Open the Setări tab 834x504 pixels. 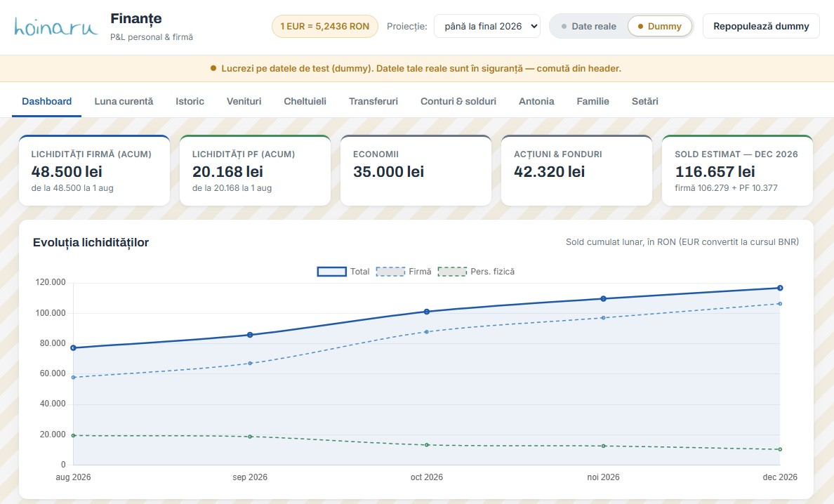pyautogui.click(x=644, y=101)
